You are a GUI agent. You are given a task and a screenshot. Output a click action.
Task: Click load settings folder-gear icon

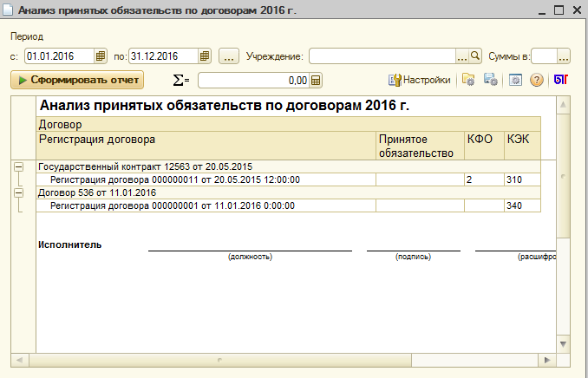point(468,80)
